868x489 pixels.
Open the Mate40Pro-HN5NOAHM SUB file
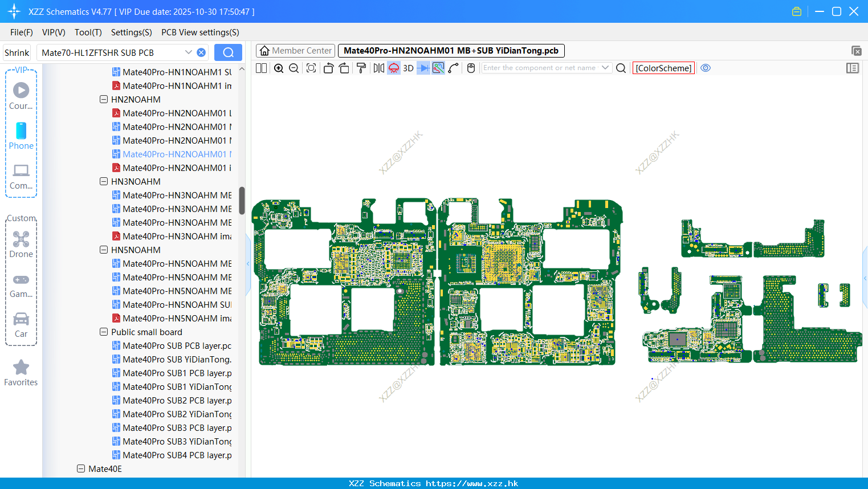172,304
